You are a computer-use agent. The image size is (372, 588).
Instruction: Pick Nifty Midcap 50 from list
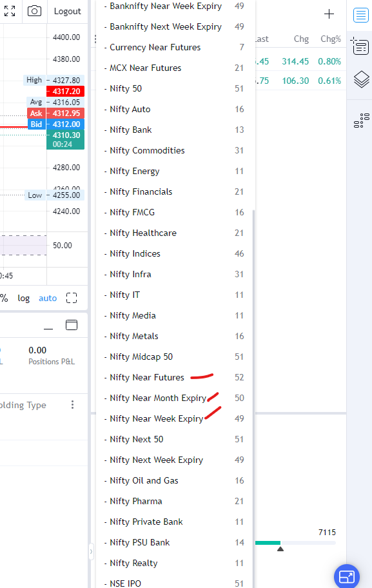(x=175, y=357)
